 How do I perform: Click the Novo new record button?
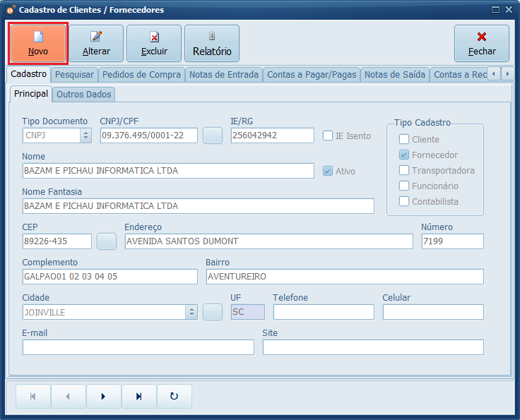(x=38, y=44)
